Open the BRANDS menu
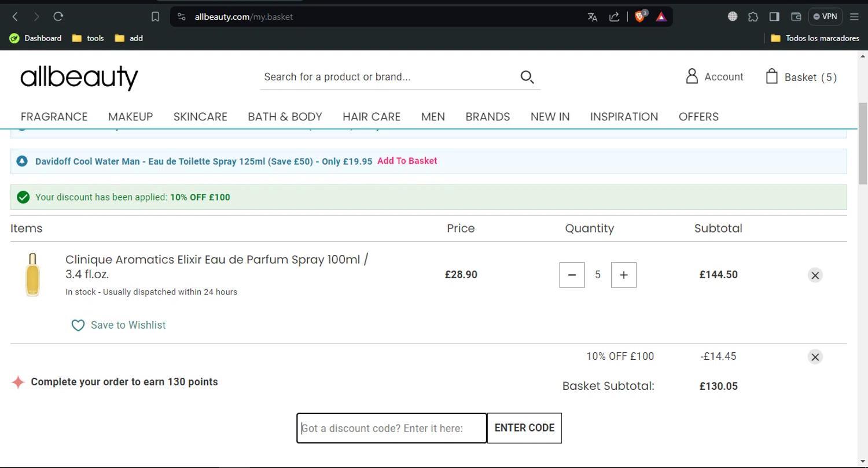This screenshot has height=468, width=868. (488, 117)
